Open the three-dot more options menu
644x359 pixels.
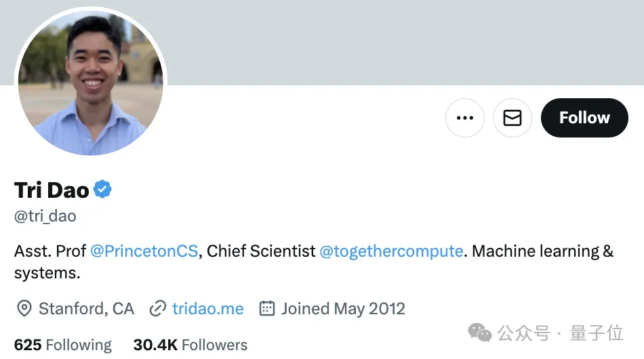click(465, 118)
